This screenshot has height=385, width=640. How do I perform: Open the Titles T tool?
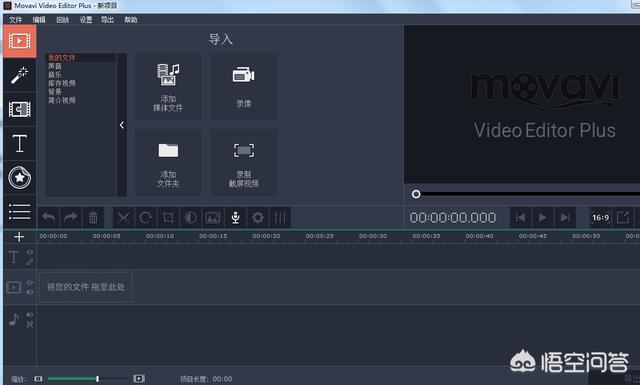click(19, 144)
